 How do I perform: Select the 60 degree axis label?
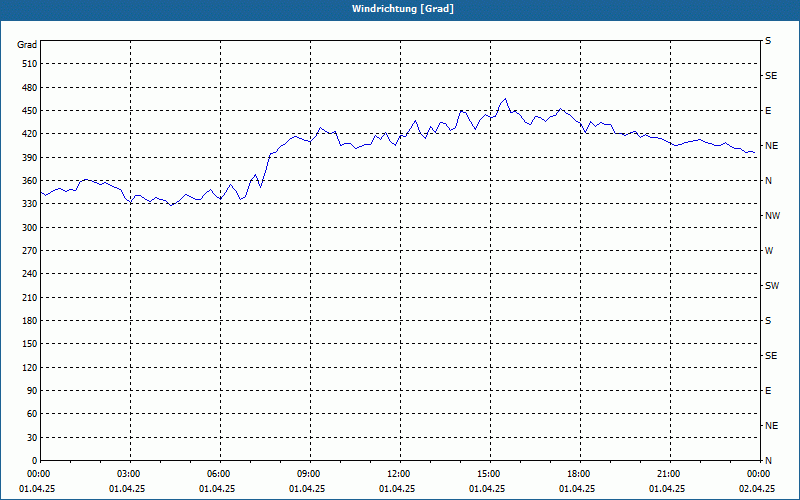32,414
